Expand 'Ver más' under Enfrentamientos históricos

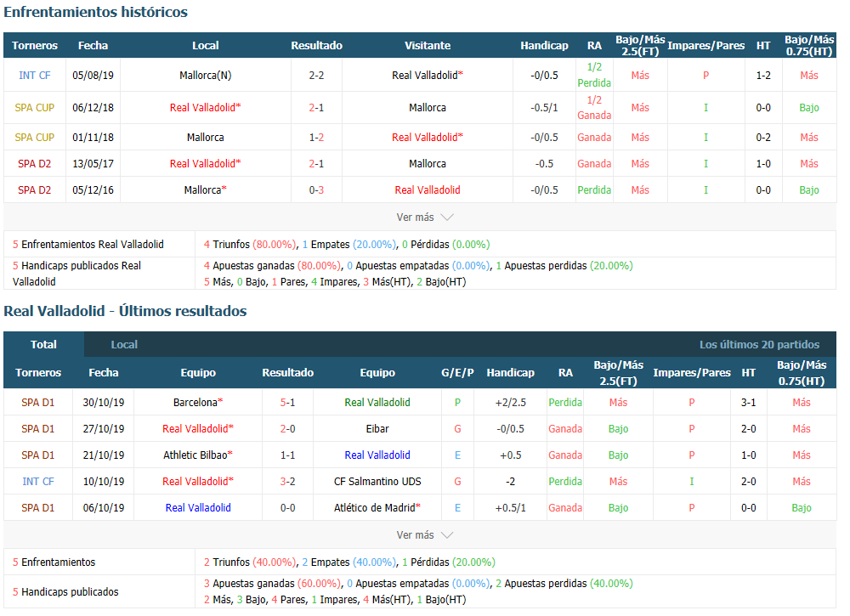click(x=424, y=218)
